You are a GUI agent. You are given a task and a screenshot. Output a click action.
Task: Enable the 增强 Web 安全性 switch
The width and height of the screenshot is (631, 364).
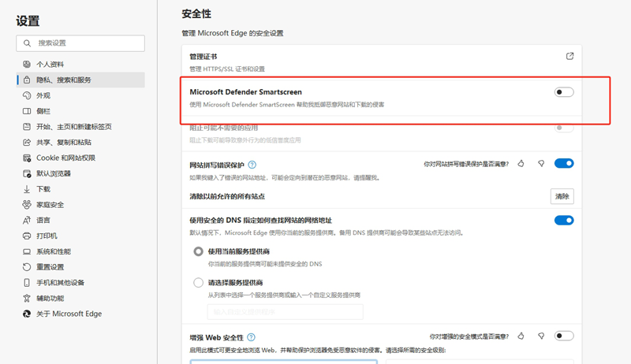(x=564, y=336)
